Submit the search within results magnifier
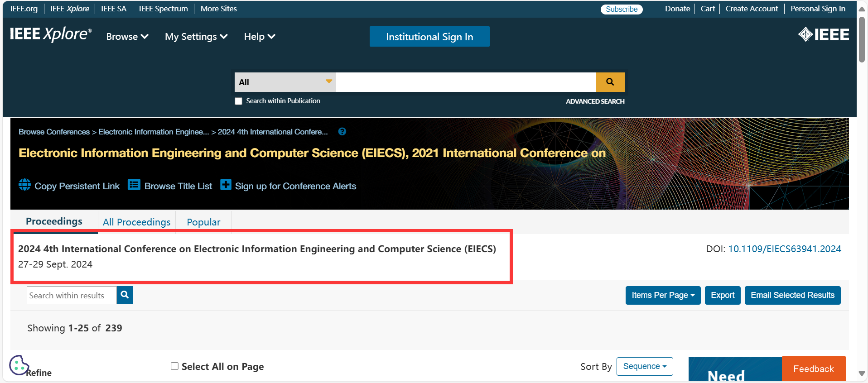 click(125, 295)
